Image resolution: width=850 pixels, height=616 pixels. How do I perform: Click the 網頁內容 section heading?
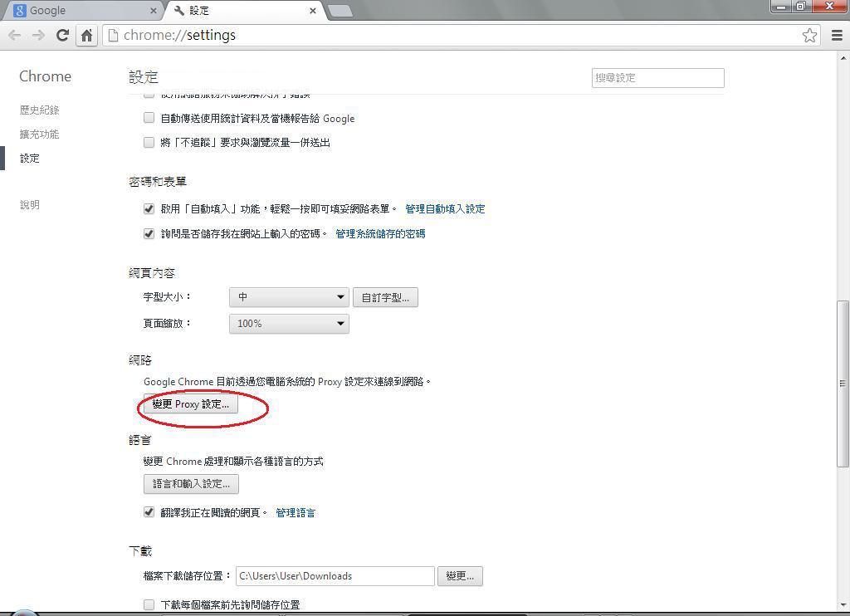(152, 273)
